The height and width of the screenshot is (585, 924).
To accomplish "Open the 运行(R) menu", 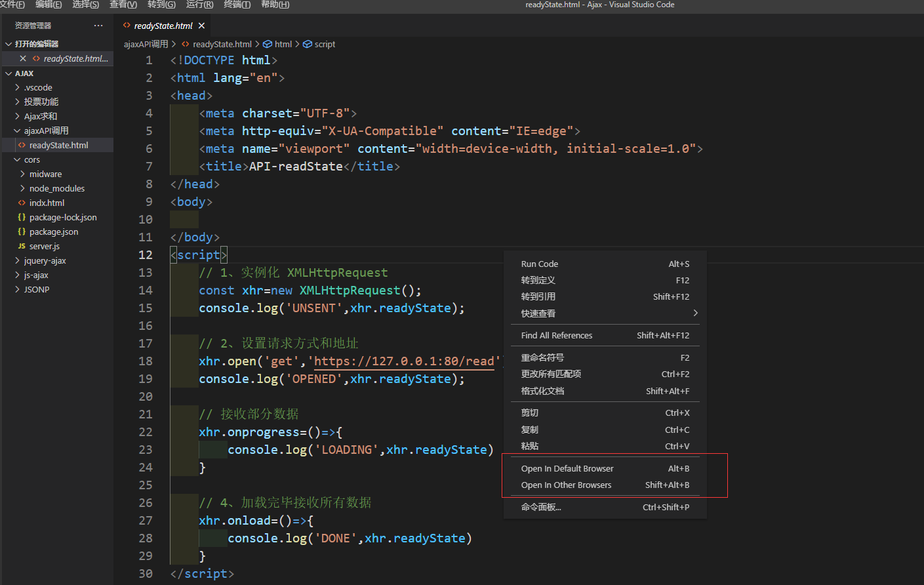I will coord(199,5).
